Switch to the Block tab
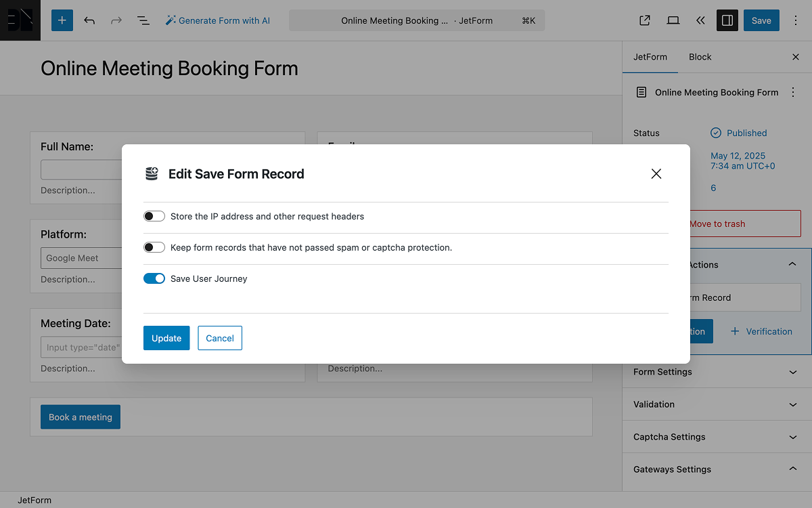 coord(700,57)
